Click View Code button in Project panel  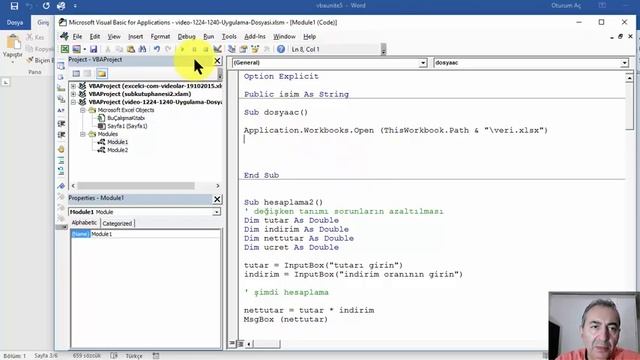click(x=76, y=73)
